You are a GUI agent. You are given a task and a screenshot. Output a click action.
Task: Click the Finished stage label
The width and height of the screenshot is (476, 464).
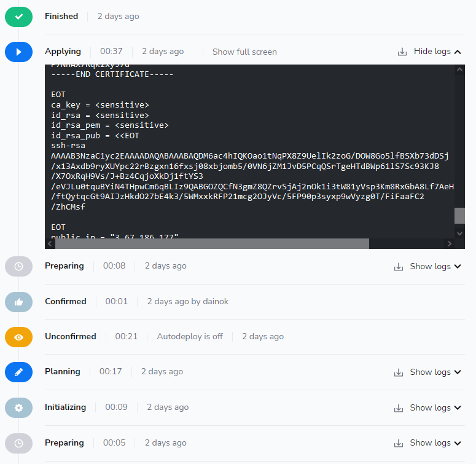(x=61, y=16)
